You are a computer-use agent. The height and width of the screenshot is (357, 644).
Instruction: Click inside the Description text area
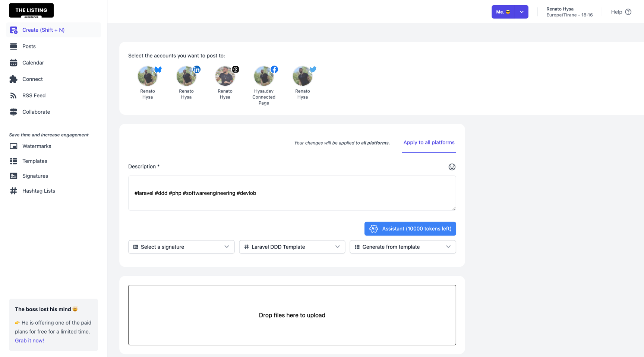point(292,193)
